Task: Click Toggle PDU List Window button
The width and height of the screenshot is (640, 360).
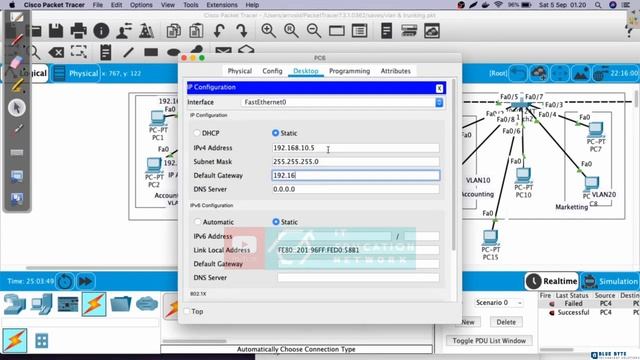Action: pyautogui.click(x=489, y=340)
